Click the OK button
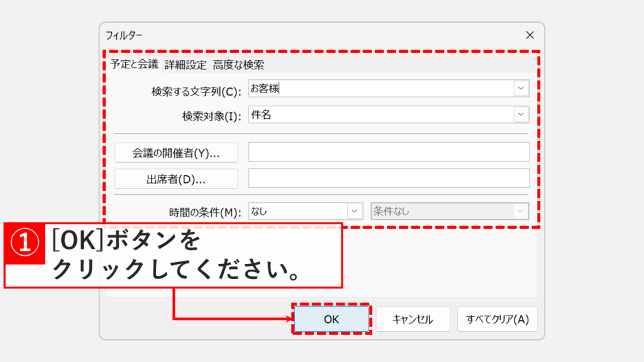 [x=331, y=319]
